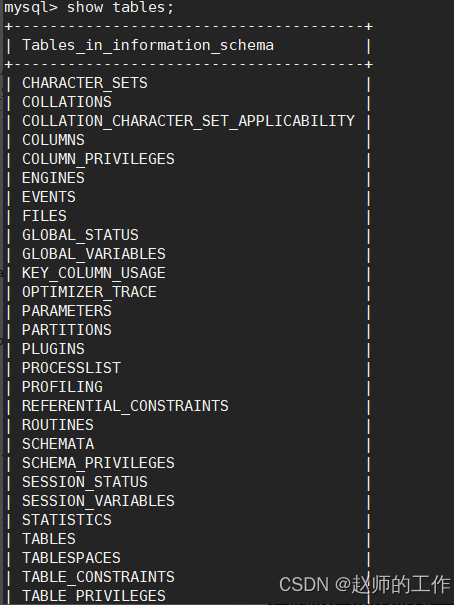Select the SCHEMATA entry

[58, 444]
